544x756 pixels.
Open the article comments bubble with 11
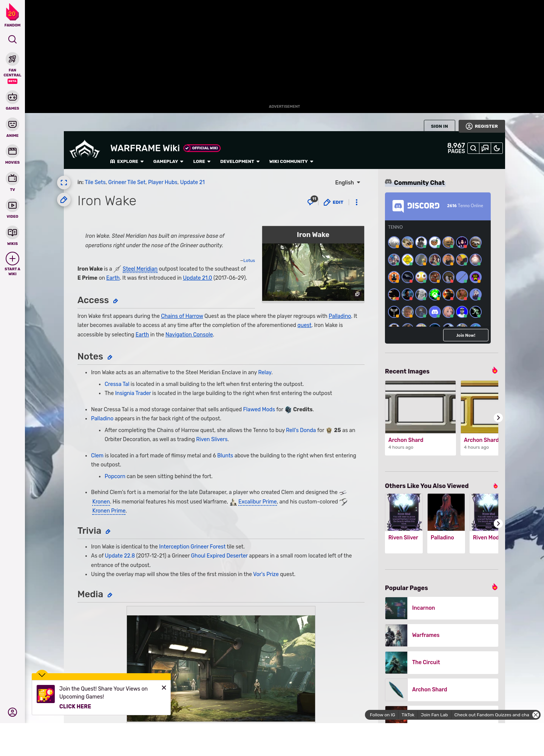[x=312, y=201]
